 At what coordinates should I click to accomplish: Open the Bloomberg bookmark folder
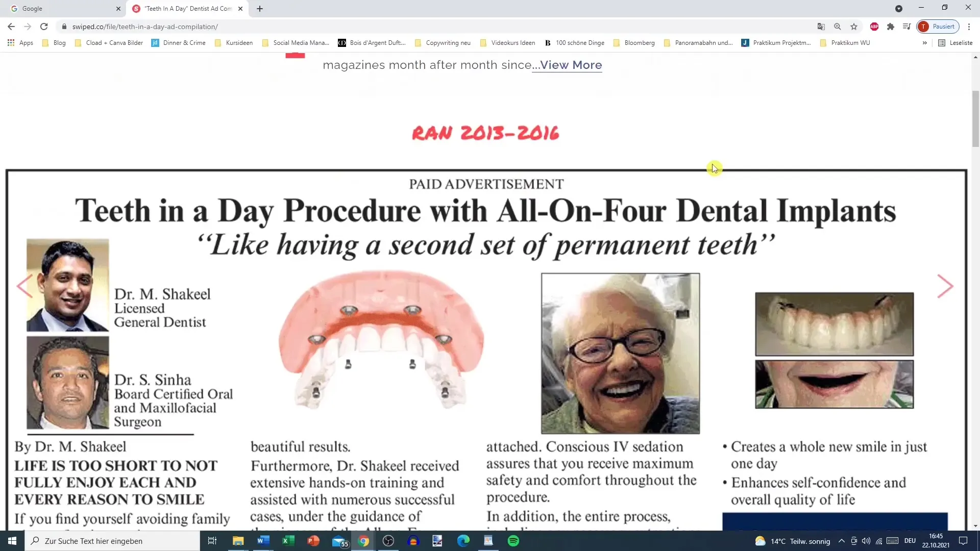click(634, 43)
